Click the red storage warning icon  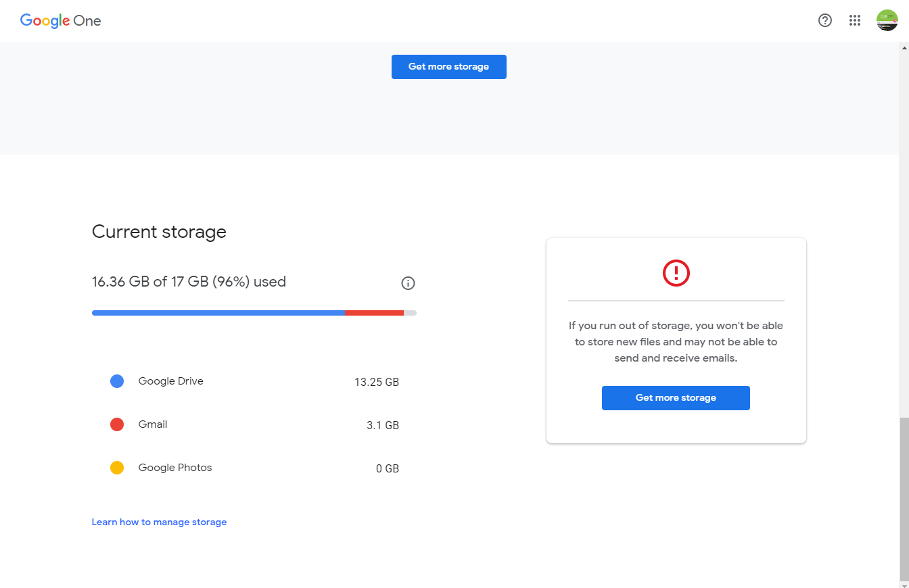tap(676, 272)
